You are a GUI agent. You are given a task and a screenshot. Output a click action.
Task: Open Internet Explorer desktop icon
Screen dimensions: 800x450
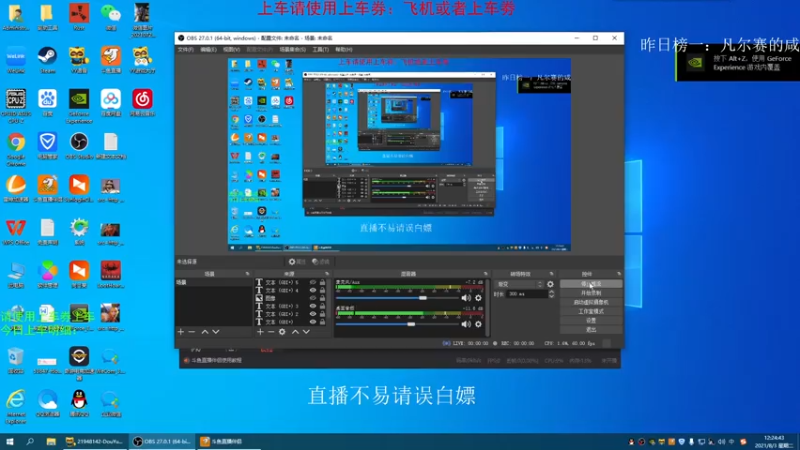(16, 407)
